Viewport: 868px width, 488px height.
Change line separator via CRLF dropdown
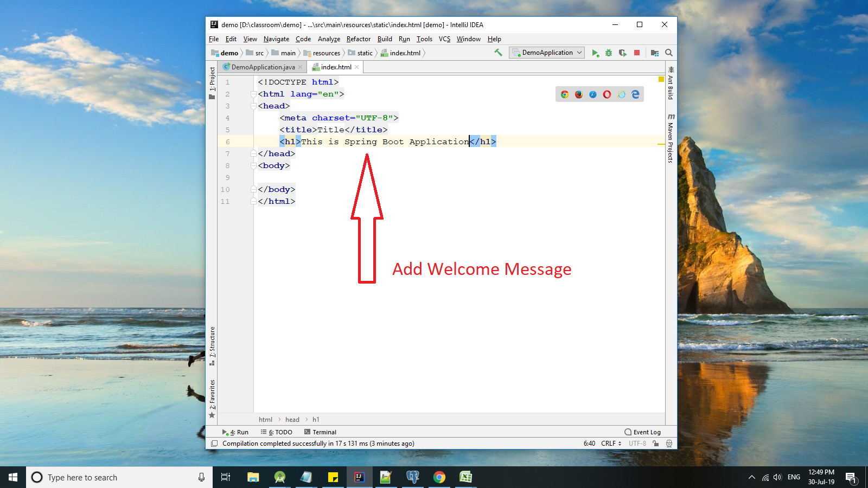pyautogui.click(x=611, y=444)
